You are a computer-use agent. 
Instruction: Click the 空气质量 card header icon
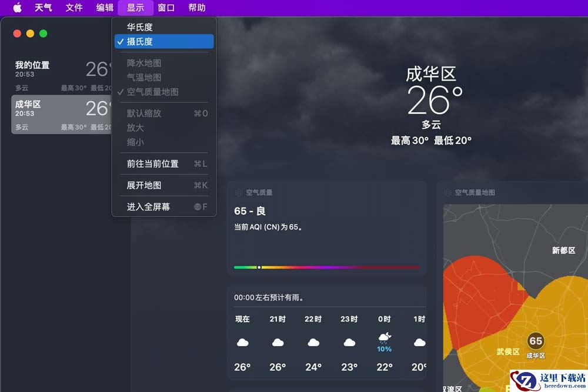[238, 193]
